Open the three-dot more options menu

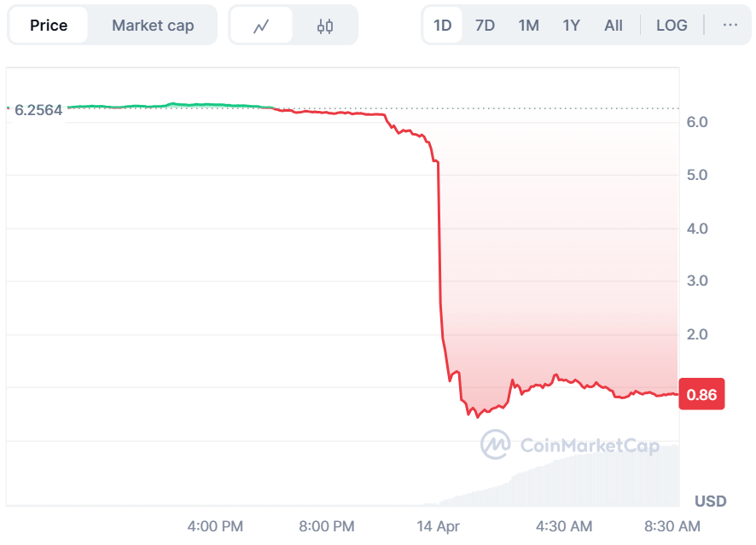[730, 26]
